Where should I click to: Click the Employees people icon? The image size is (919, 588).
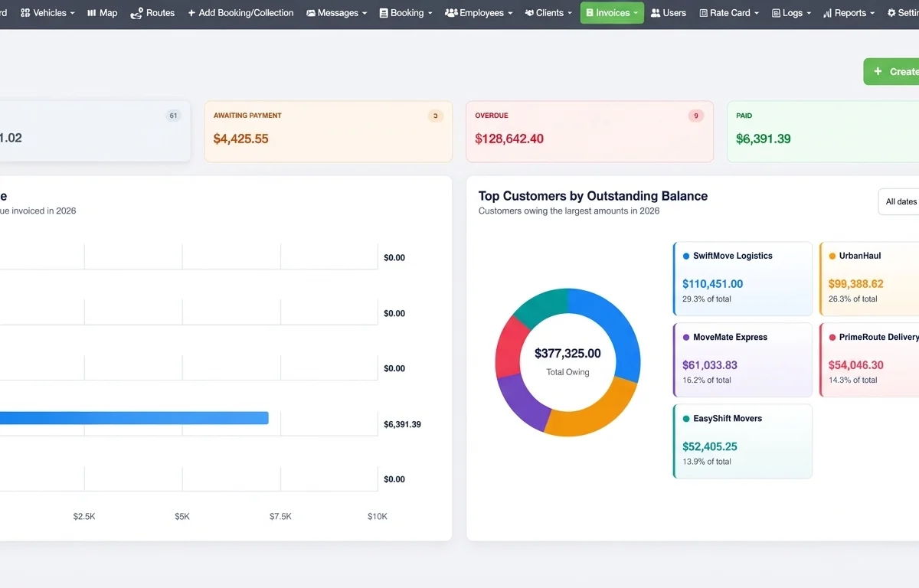tap(451, 13)
